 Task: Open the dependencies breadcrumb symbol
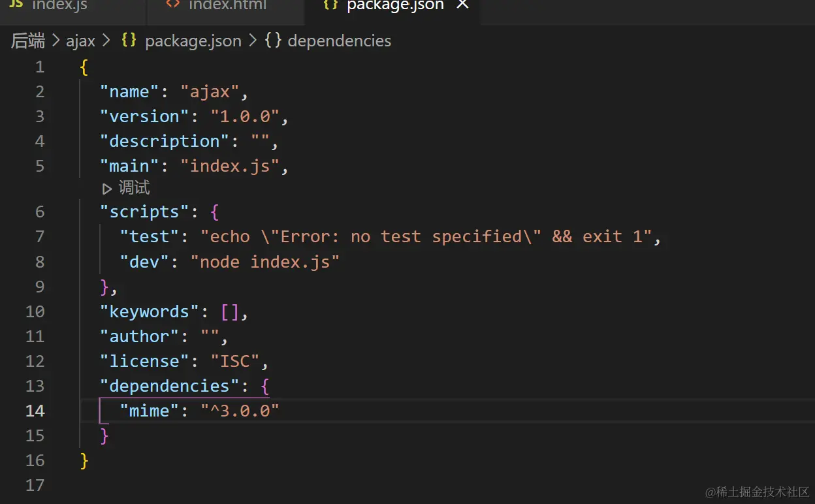pos(339,41)
